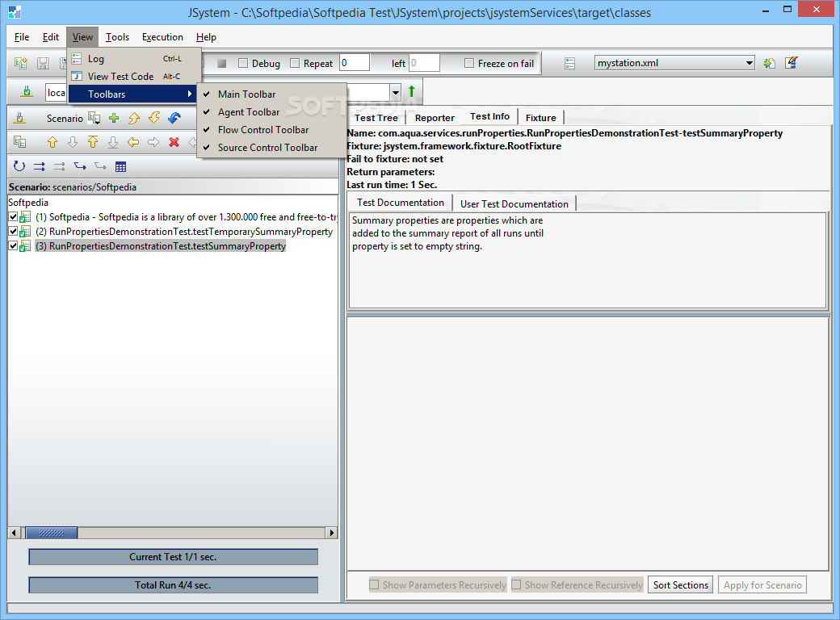Viewport: 840px width, 620px height.
Task: Click the green plus add icon
Action: click(114, 118)
